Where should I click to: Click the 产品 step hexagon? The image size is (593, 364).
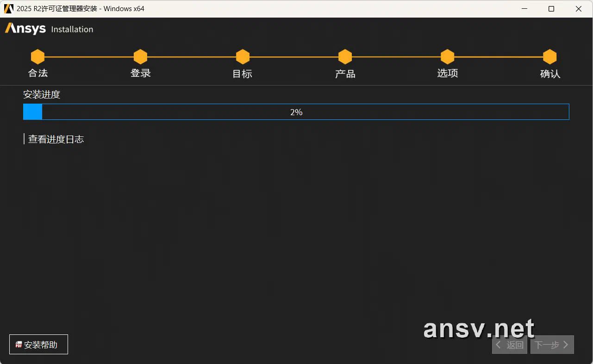(345, 57)
